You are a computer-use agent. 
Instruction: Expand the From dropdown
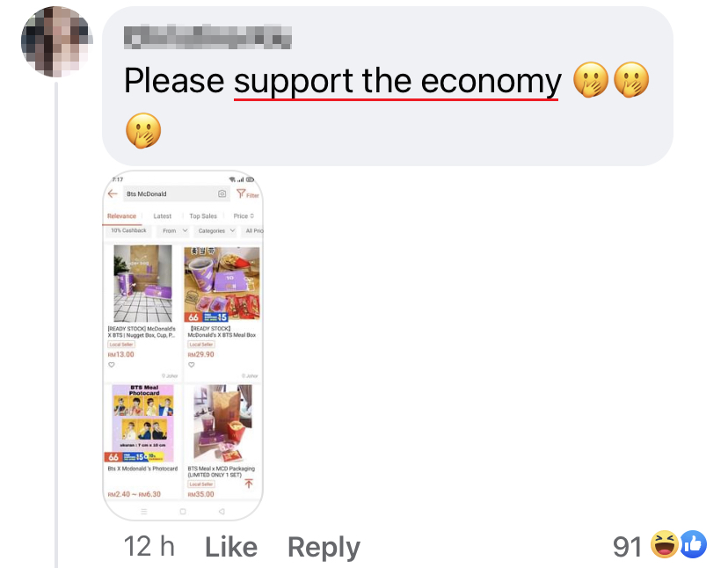pyautogui.click(x=175, y=231)
